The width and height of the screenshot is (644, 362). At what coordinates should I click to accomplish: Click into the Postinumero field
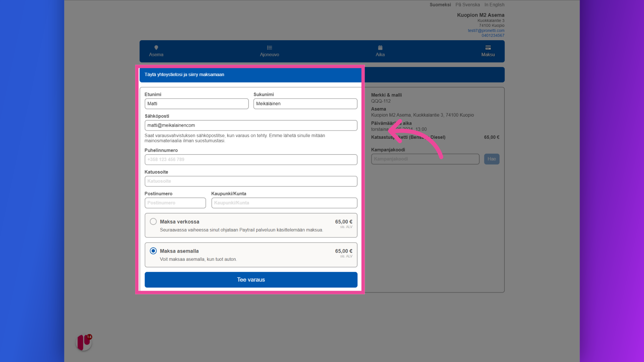[175, 203]
